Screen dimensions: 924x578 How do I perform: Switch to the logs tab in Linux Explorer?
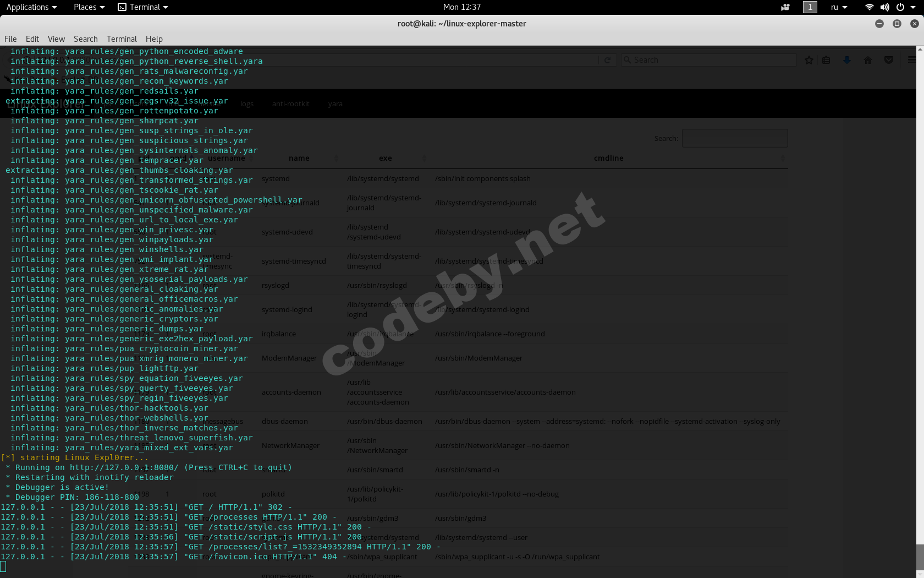(x=247, y=104)
